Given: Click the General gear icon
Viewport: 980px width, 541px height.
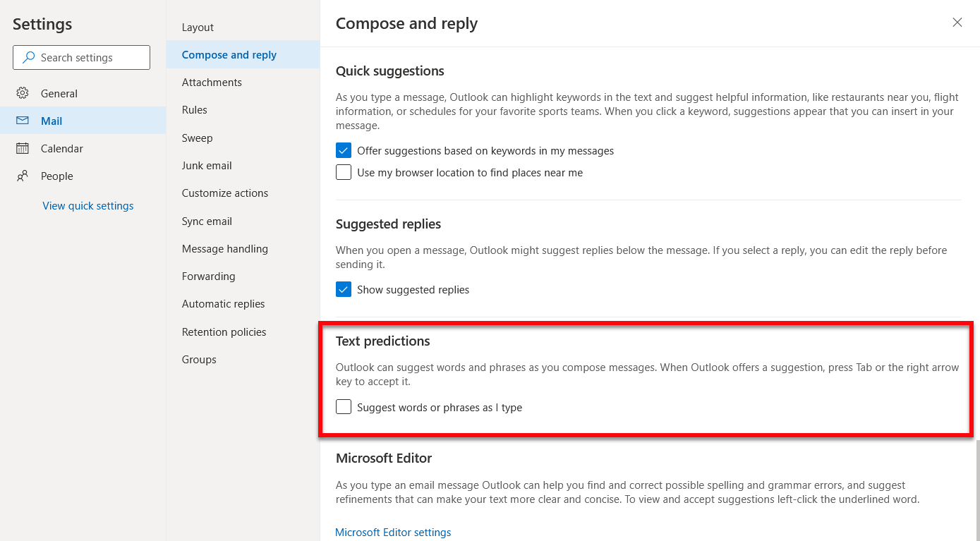Looking at the screenshot, I should pos(23,93).
